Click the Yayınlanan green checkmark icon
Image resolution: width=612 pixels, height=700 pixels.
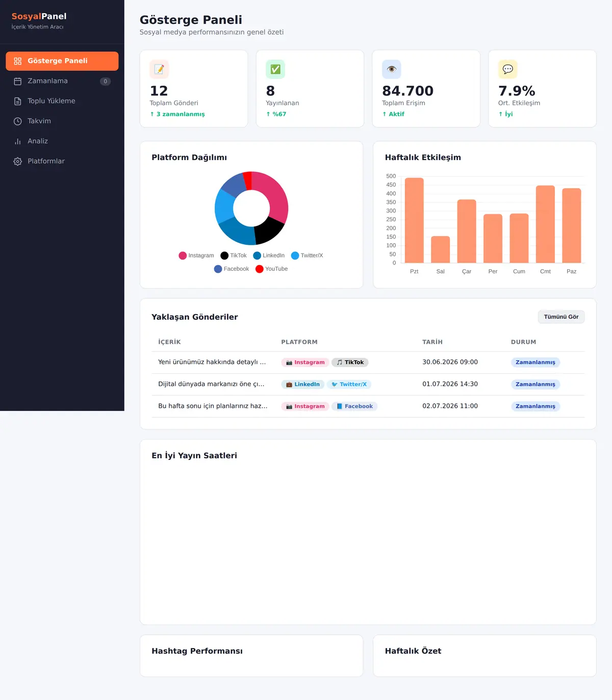click(x=275, y=69)
